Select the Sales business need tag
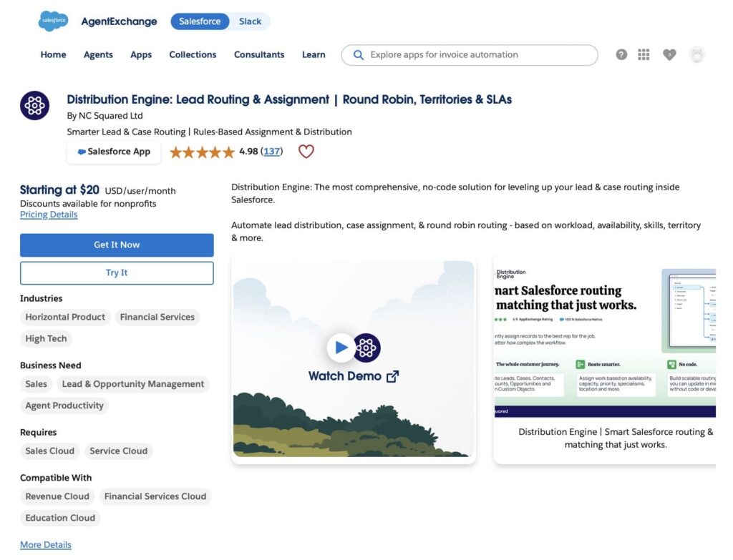 pos(36,384)
